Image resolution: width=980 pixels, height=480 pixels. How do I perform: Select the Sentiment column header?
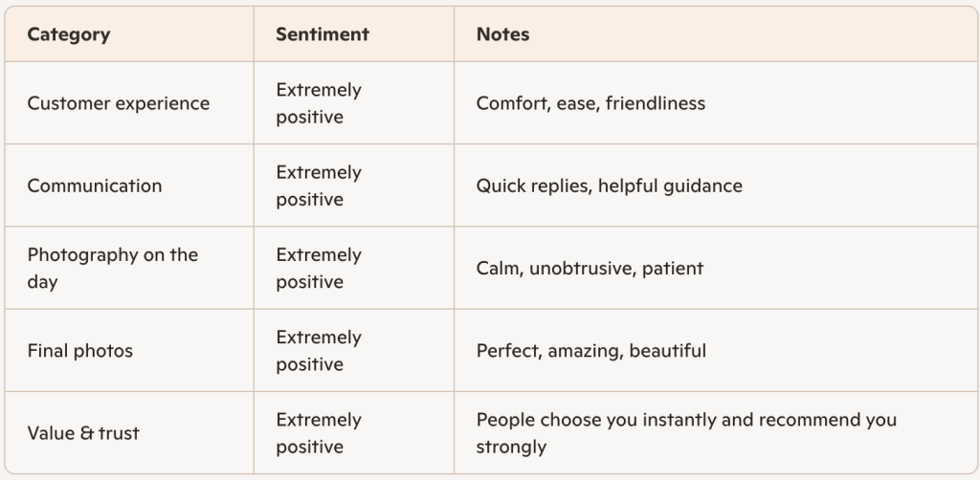coord(323,34)
